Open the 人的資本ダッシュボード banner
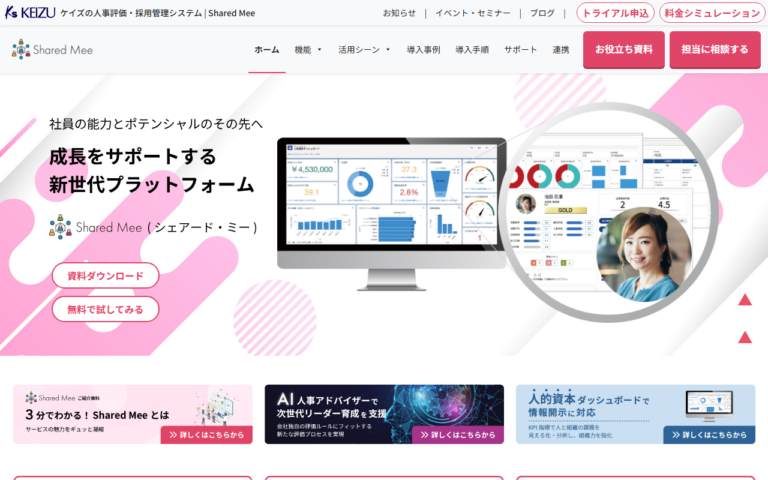This screenshot has height=480, width=768. [x=635, y=414]
